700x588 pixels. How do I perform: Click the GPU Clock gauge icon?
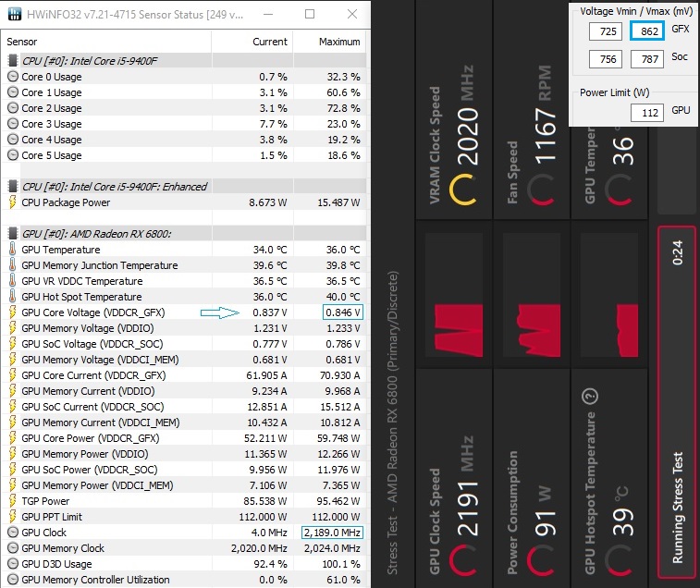click(x=13, y=533)
